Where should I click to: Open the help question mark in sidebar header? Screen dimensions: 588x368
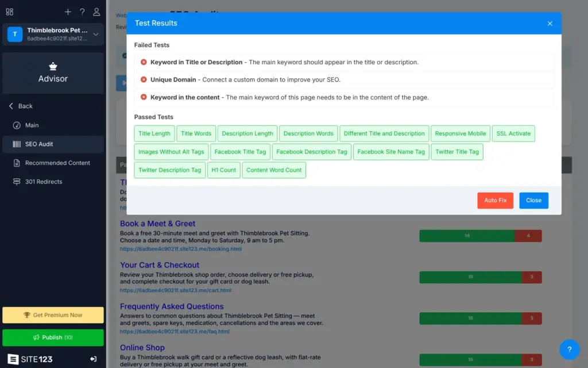click(x=82, y=12)
